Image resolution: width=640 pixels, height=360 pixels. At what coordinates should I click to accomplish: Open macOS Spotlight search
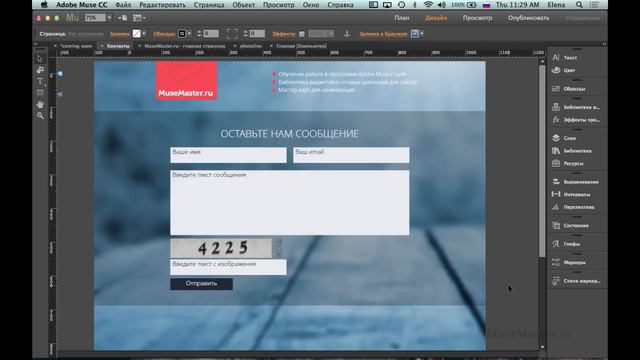point(579,5)
